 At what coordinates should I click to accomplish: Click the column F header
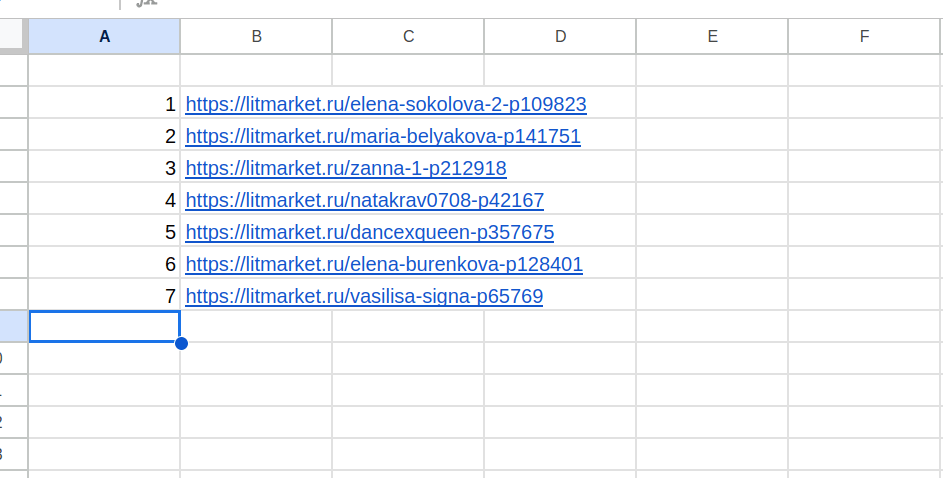[x=864, y=37]
